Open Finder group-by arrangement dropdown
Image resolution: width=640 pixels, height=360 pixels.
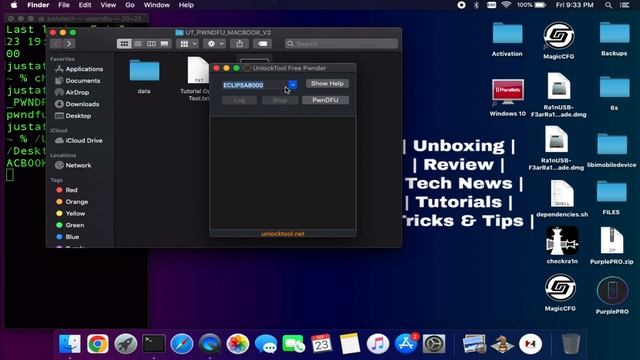coord(188,44)
